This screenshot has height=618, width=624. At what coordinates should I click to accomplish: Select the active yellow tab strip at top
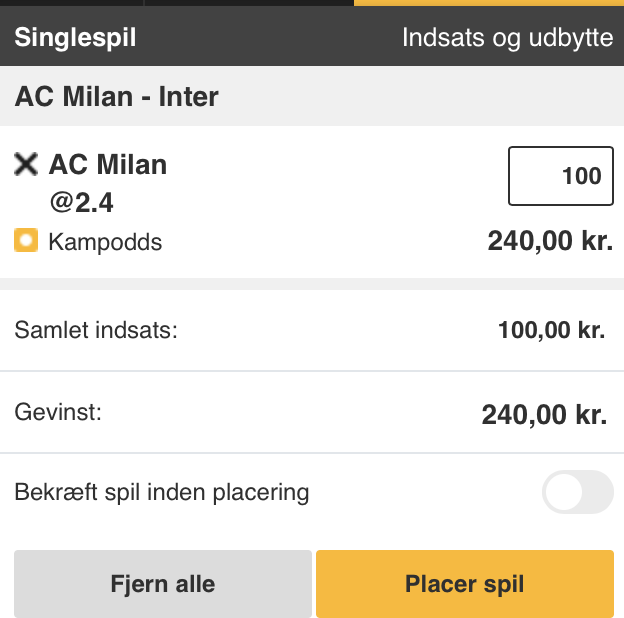point(489,3)
